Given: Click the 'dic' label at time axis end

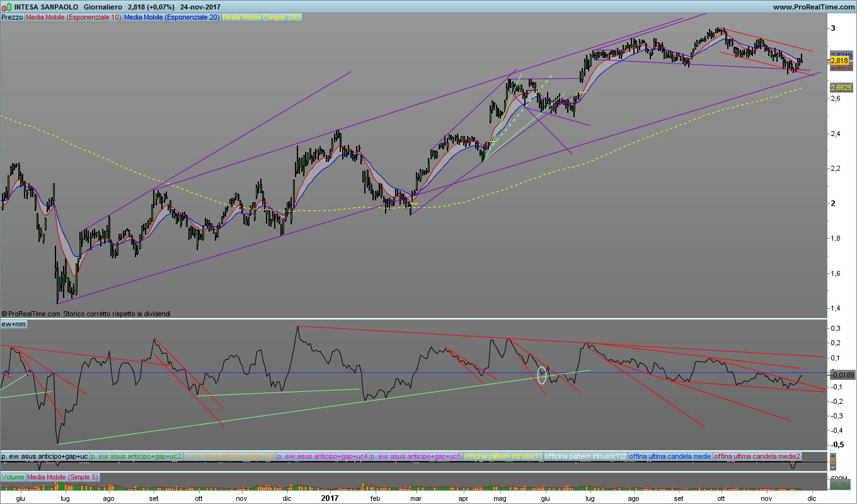Looking at the screenshot, I should 813,498.
